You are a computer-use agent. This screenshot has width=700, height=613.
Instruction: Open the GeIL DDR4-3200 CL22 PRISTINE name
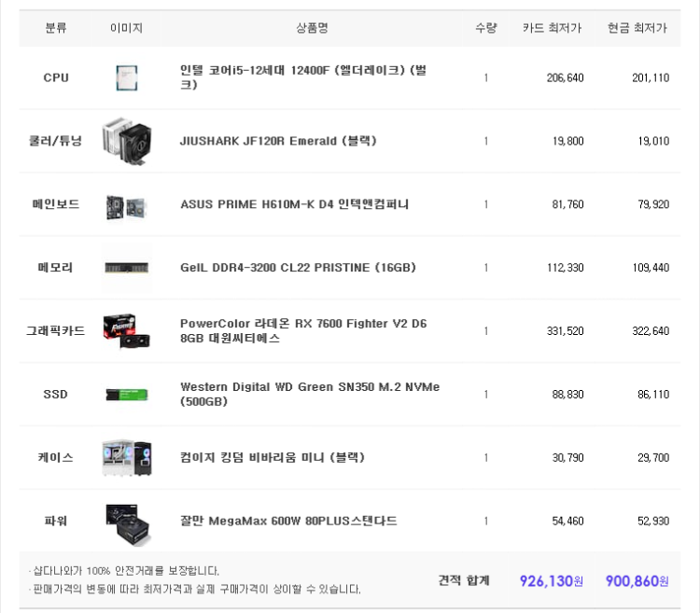pyautogui.click(x=298, y=268)
